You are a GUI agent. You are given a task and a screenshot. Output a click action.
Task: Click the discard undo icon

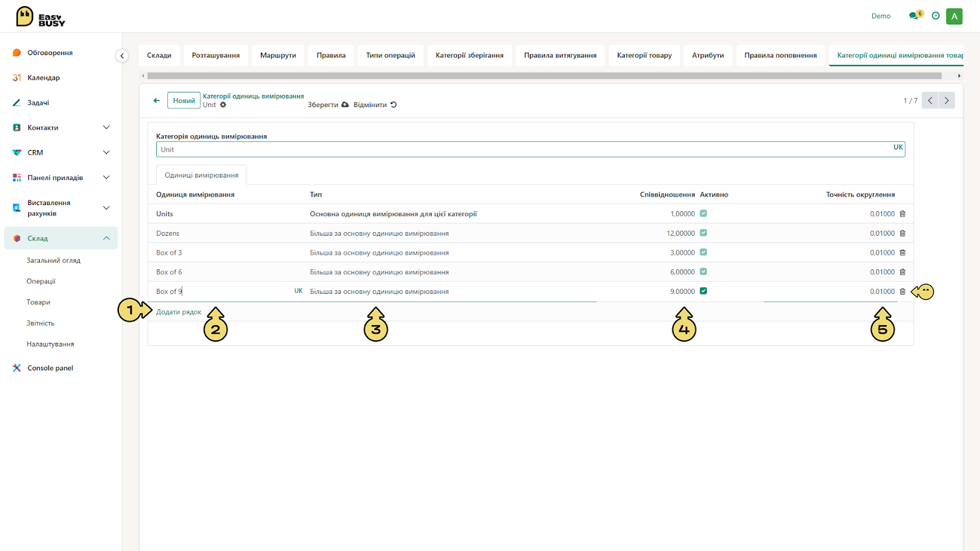tap(393, 105)
